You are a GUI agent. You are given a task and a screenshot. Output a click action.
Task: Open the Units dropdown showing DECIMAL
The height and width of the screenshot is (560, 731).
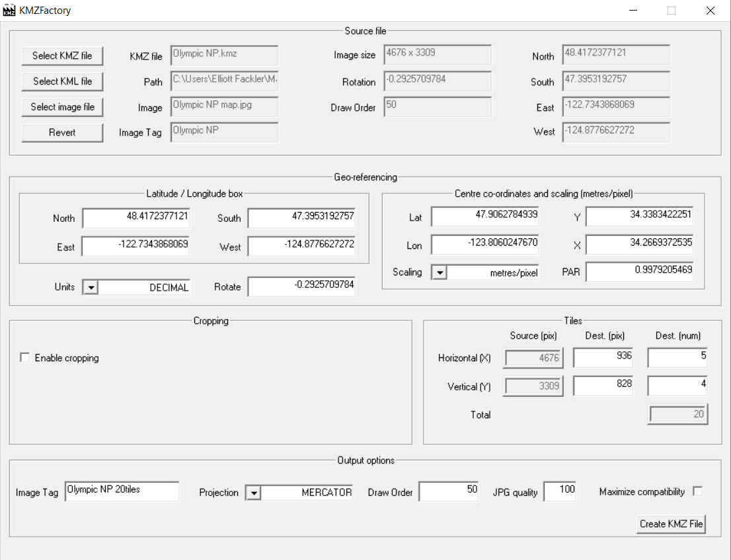[90, 287]
